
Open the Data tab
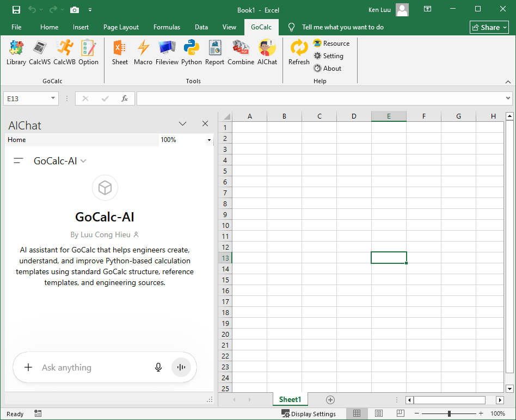(x=201, y=27)
